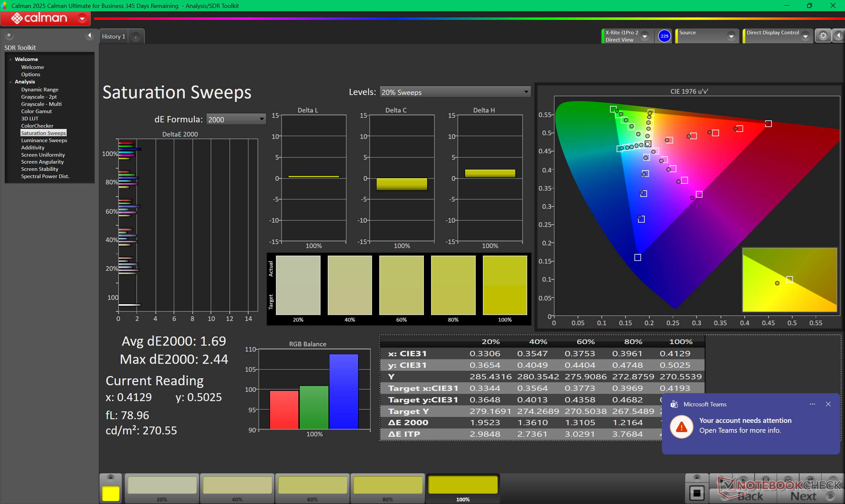Expand the Source device dropdown
This screenshot has width=845, height=504.
pyautogui.click(x=731, y=36)
